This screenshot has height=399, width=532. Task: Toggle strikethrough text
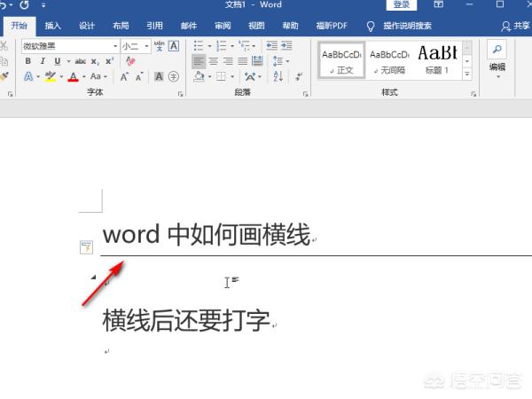tap(80, 61)
